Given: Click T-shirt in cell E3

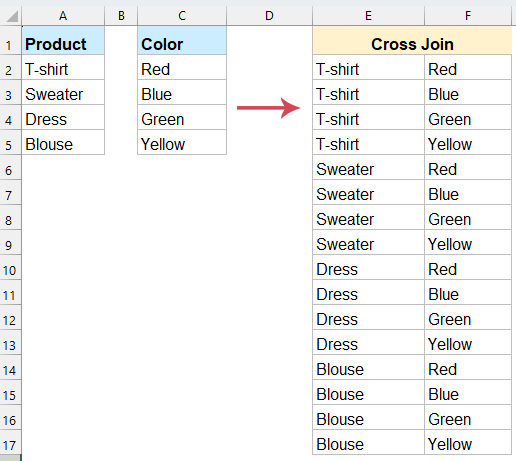Looking at the screenshot, I should pyautogui.click(x=368, y=92).
